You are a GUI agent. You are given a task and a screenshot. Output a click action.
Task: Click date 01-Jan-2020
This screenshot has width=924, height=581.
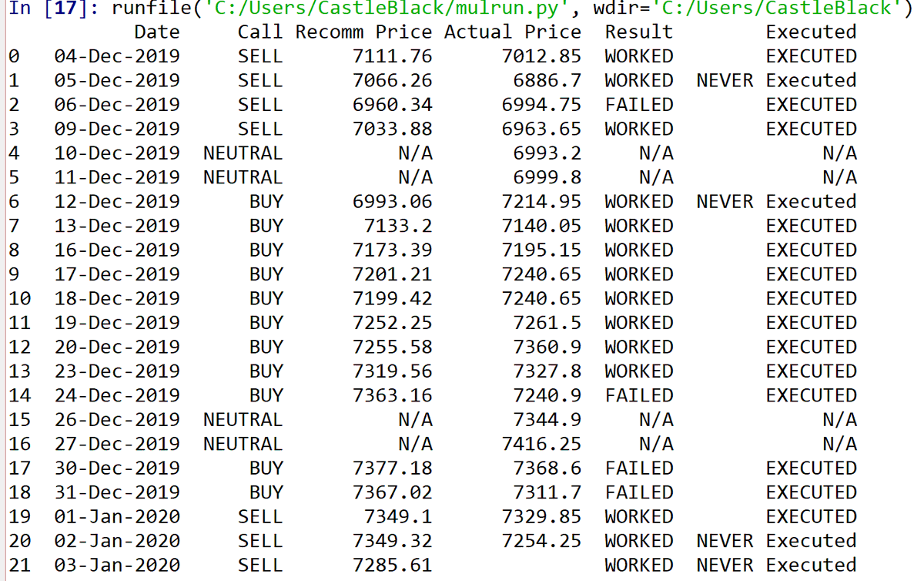[117, 516]
